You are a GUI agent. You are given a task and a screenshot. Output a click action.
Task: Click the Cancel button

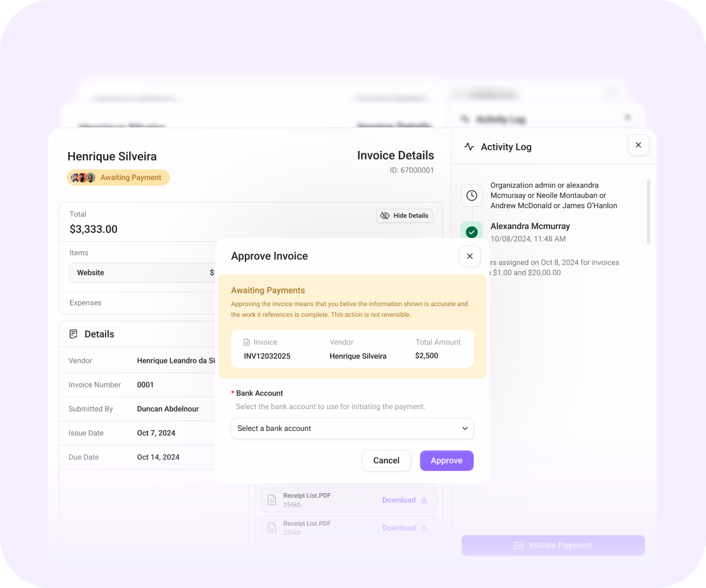tap(386, 460)
